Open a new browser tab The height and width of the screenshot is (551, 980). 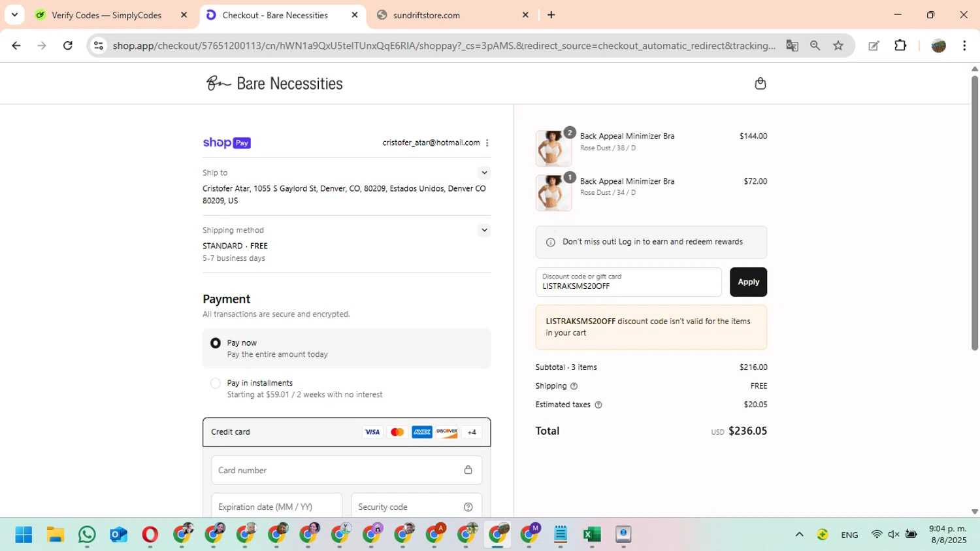pyautogui.click(x=551, y=15)
